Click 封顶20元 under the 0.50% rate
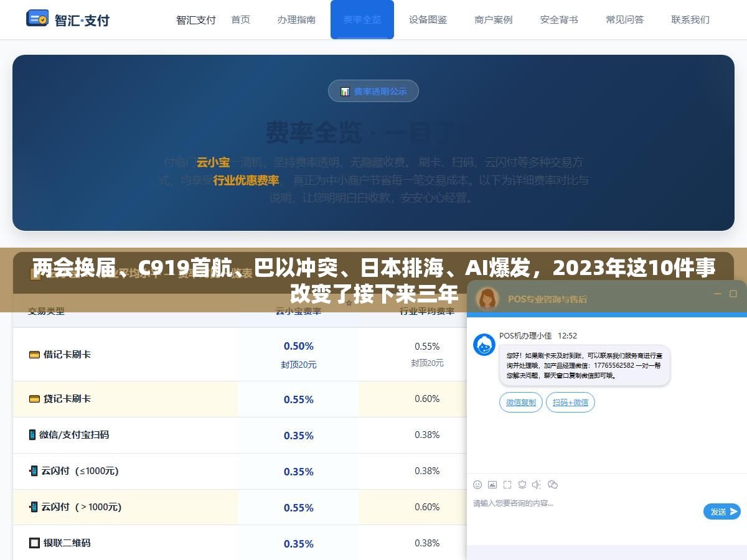Image resolution: width=747 pixels, height=560 pixels. coord(299,365)
